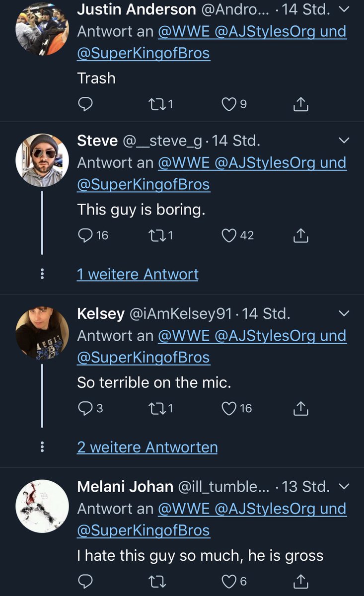Reply to Kelsey's tweet via comment icon

85,409
